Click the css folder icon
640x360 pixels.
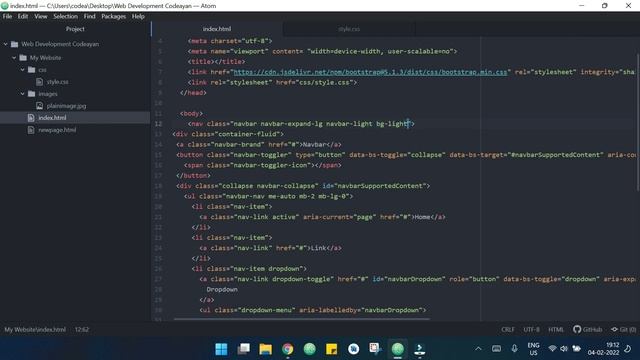pyautogui.click(x=31, y=70)
